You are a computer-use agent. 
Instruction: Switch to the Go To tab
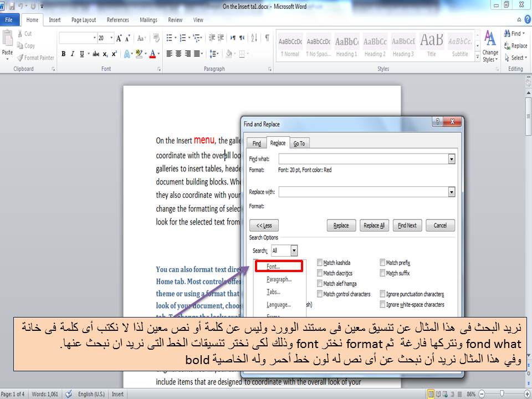click(x=299, y=144)
